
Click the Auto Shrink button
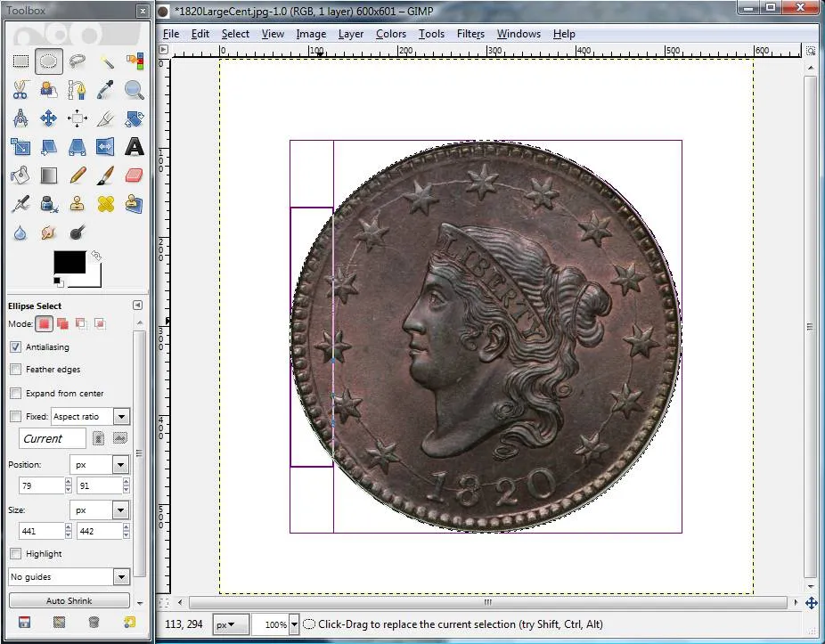point(69,600)
